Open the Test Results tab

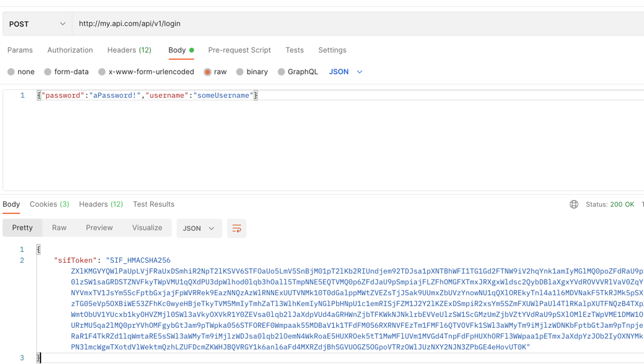[x=153, y=204]
